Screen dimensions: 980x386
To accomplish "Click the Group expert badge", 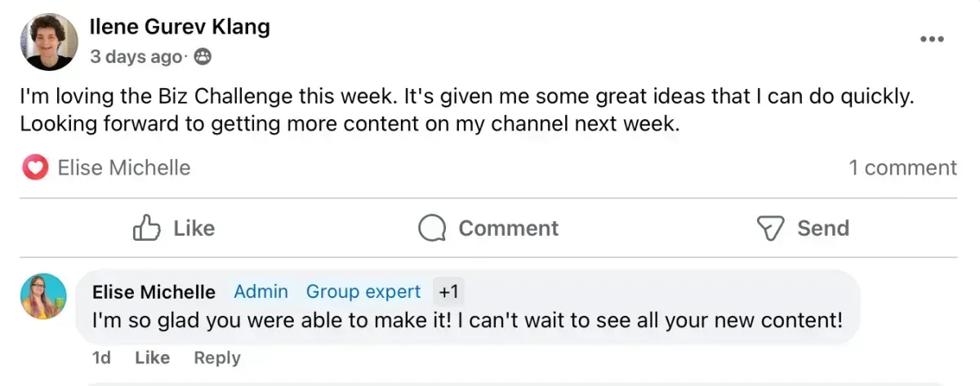I will tap(363, 292).
